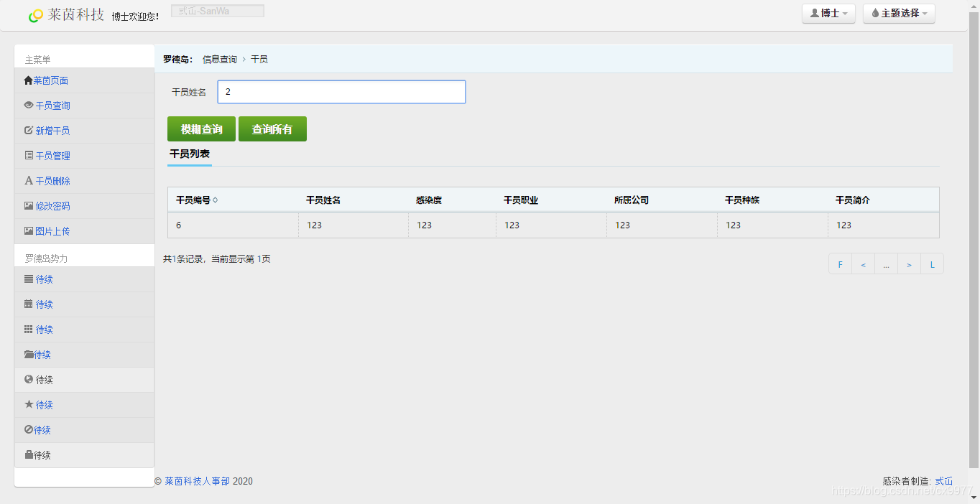This screenshot has width=980, height=504.
Task: Click the 感染度 column header
Action: pos(429,200)
